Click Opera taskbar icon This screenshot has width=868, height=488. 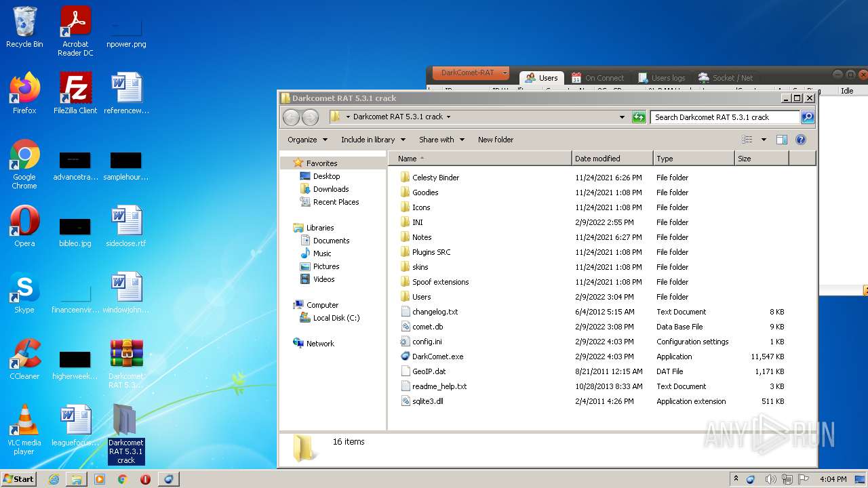tap(145, 479)
